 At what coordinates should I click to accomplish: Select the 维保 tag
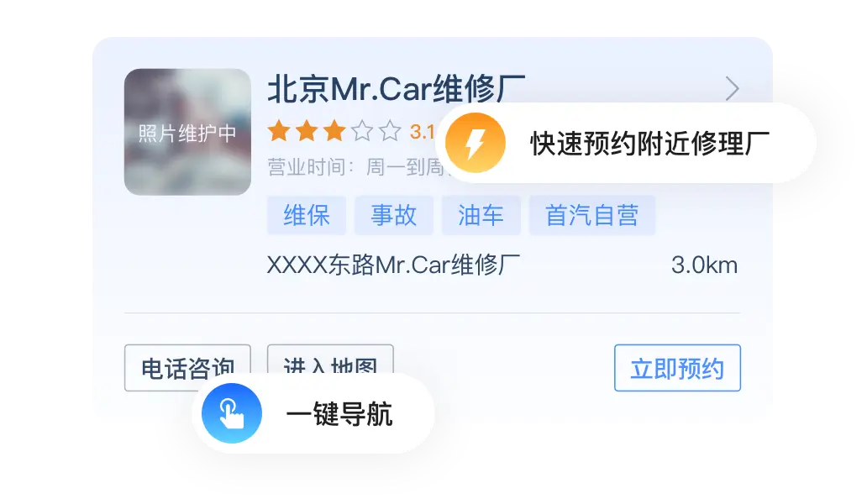click(307, 215)
